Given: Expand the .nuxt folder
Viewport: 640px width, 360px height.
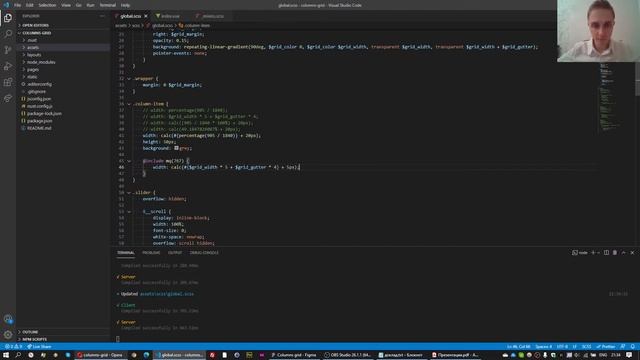Looking at the screenshot, I should click(63, 40).
